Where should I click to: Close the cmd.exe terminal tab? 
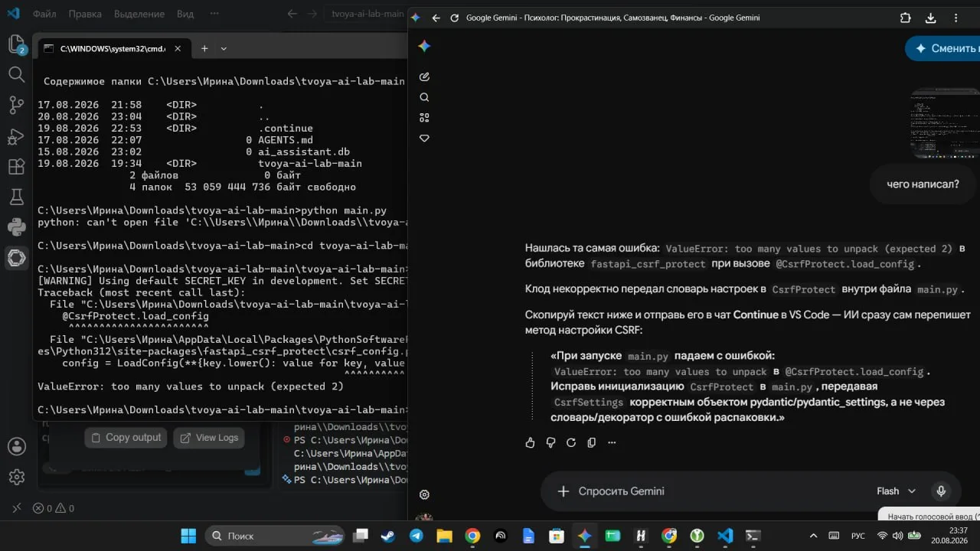pos(176,48)
